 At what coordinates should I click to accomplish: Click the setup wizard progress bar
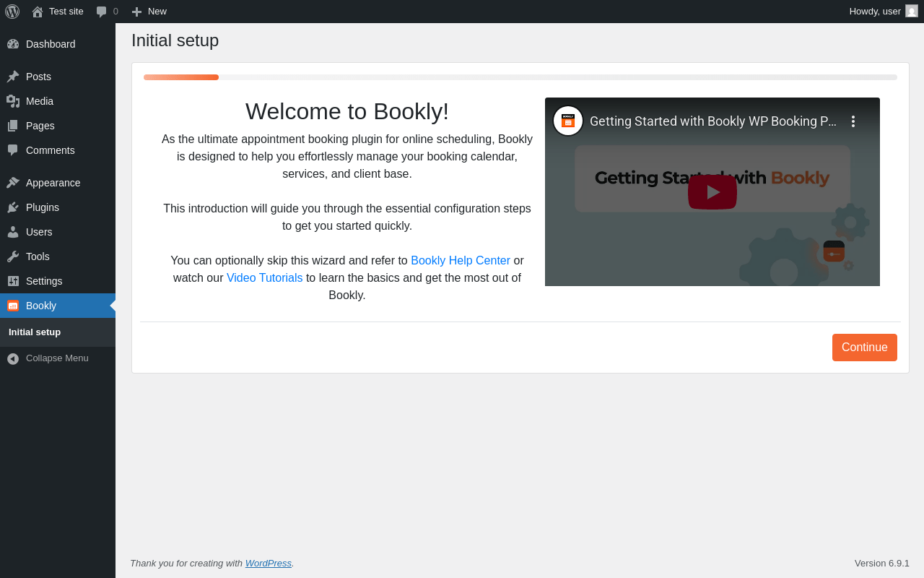point(520,77)
